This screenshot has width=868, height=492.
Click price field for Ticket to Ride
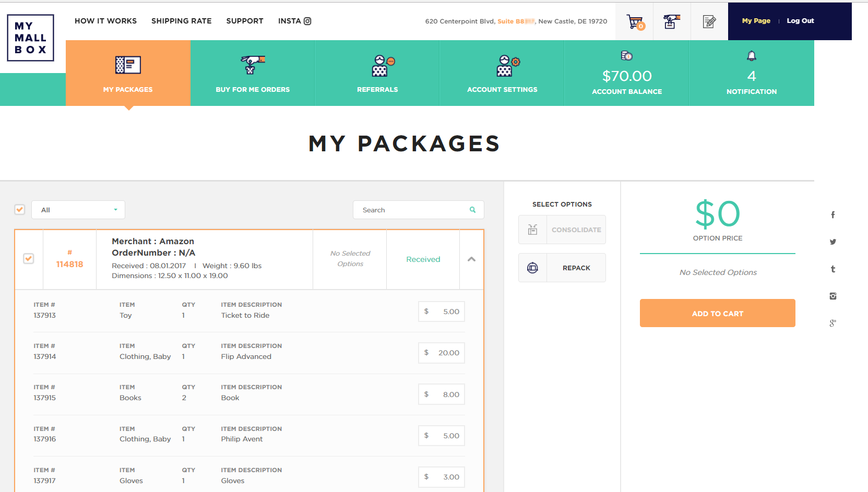(442, 311)
